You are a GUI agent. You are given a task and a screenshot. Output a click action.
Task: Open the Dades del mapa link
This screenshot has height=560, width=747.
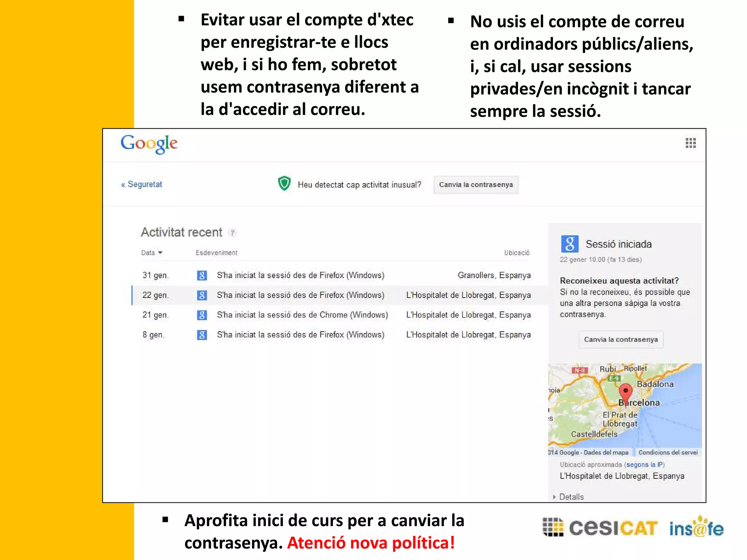[606, 452]
